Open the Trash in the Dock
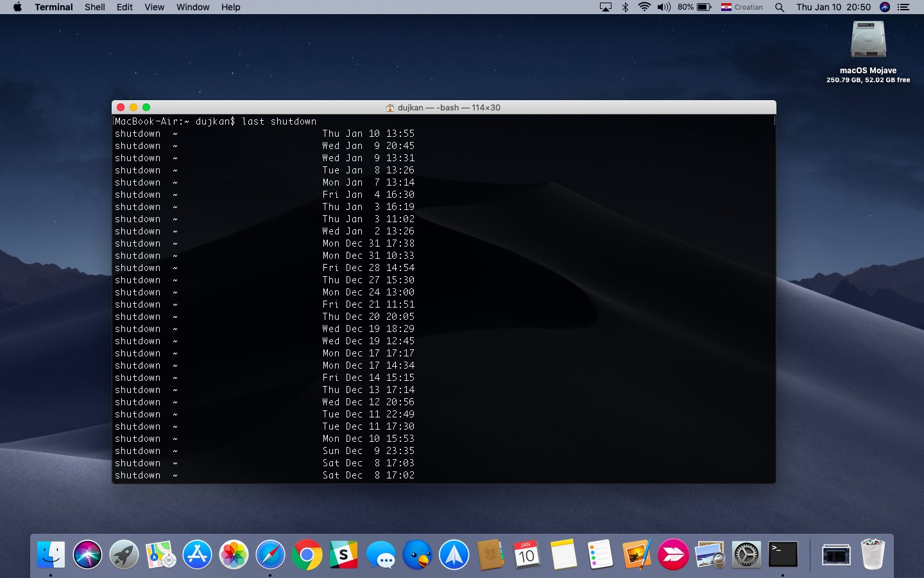 click(x=873, y=554)
